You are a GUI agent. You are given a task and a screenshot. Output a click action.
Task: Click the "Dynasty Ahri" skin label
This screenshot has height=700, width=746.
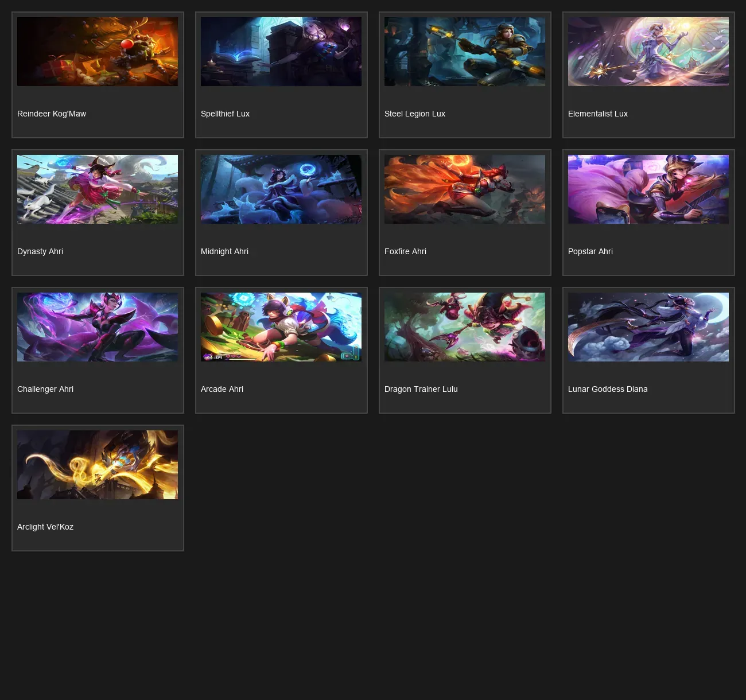(x=40, y=251)
